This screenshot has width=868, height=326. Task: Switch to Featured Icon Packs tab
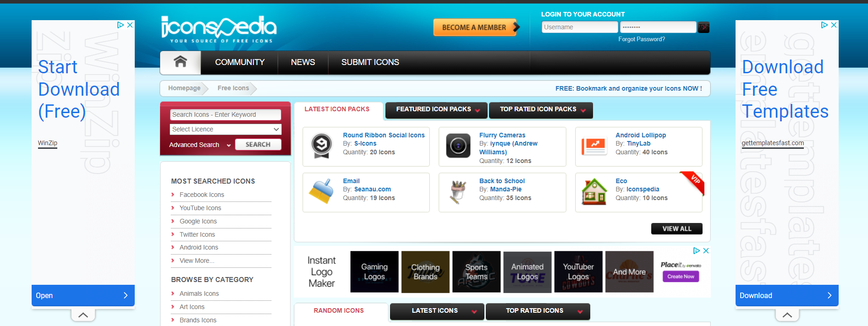pos(434,109)
